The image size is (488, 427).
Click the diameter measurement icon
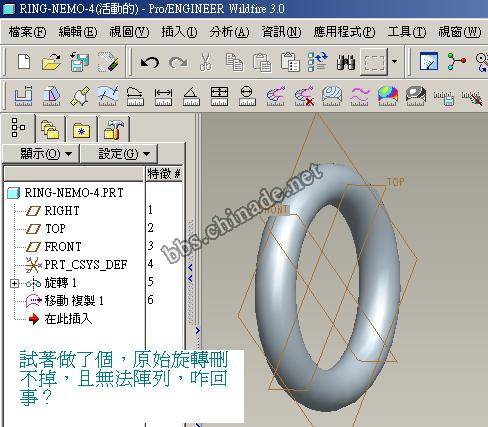(247, 96)
